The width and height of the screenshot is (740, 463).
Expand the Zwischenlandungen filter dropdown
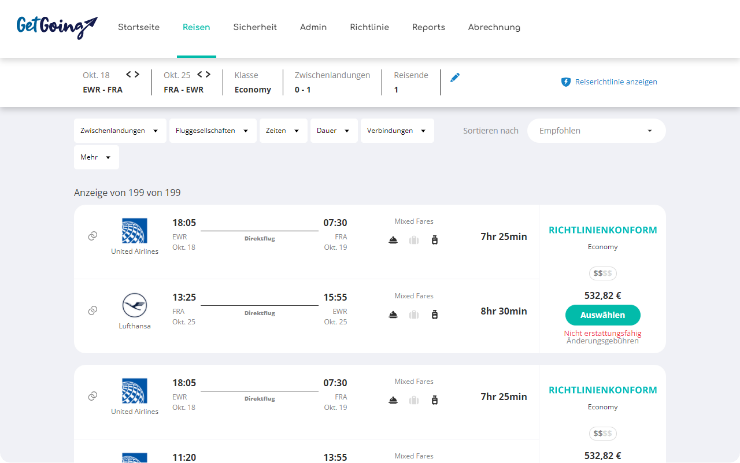pyautogui.click(x=120, y=131)
